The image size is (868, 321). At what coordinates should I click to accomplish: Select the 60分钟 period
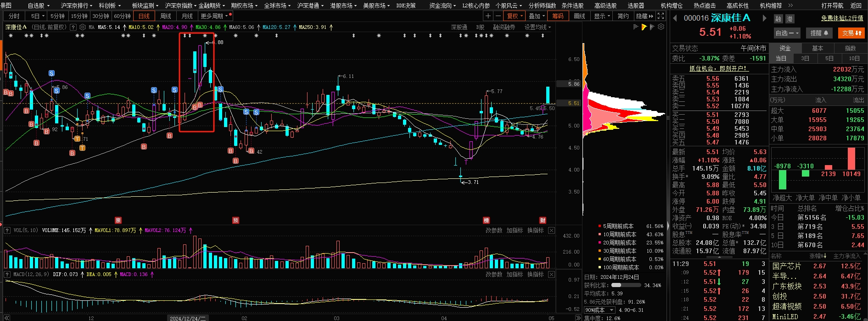(x=123, y=16)
